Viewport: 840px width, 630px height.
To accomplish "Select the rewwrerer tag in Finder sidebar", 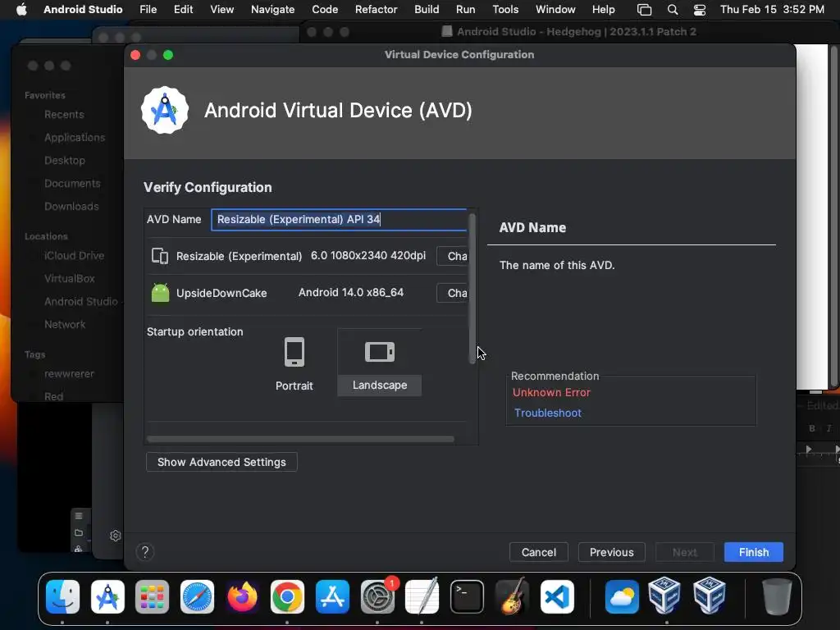I will click(x=69, y=373).
